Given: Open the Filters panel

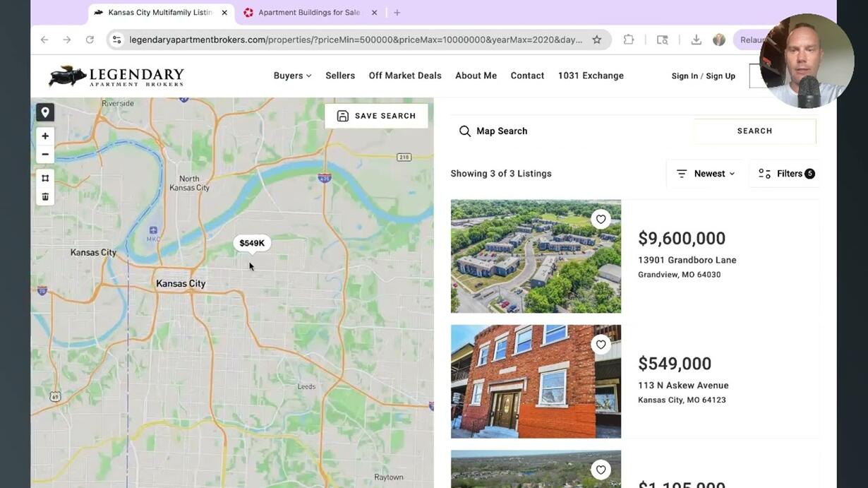Looking at the screenshot, I should (x=786, y=174).
